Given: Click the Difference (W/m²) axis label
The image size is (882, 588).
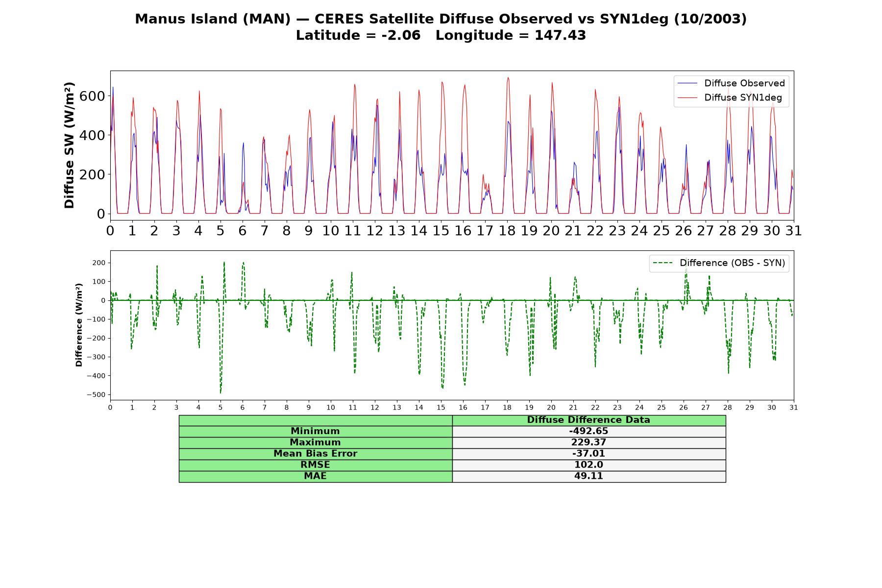Looking at the screenshot, I should click(79, 325).
